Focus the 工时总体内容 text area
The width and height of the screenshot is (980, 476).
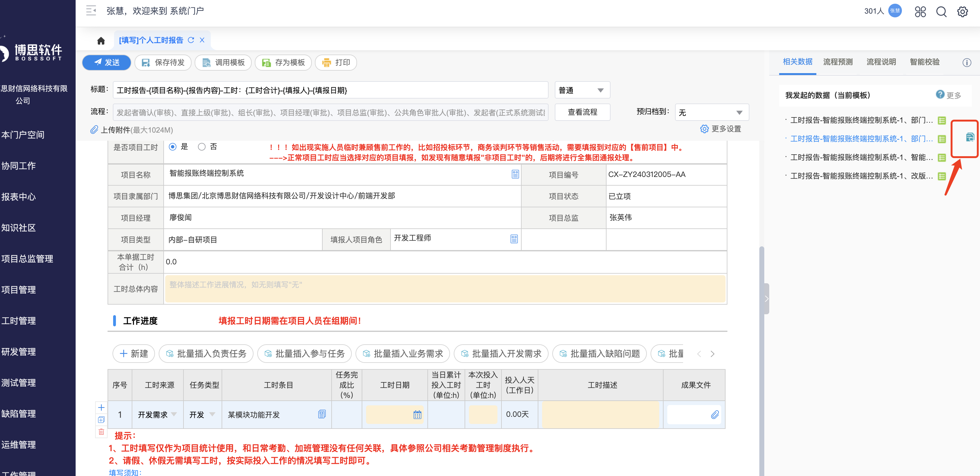tap(445, 289)
